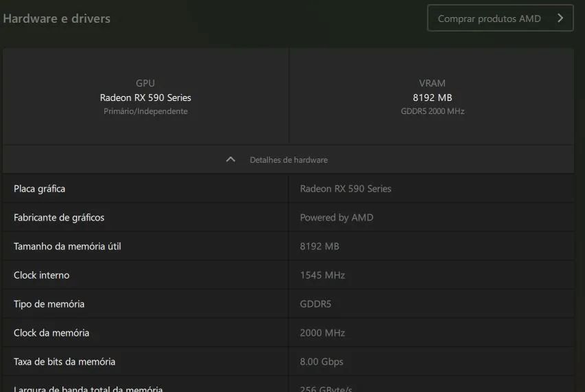585x392 pixels.
Task: Select the Hardware e drivers heading
Action: (57, 19)
